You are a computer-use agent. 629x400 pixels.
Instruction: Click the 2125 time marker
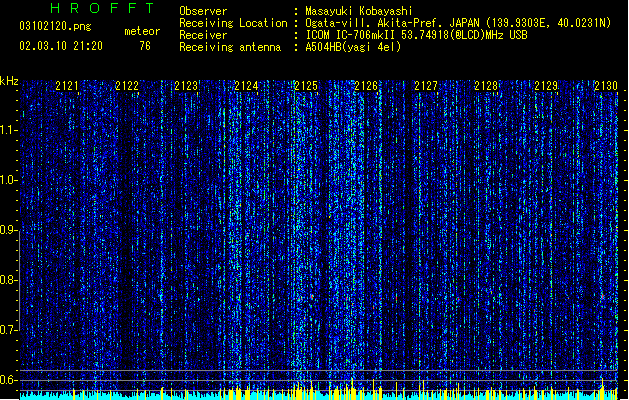[x=306, y=86]
